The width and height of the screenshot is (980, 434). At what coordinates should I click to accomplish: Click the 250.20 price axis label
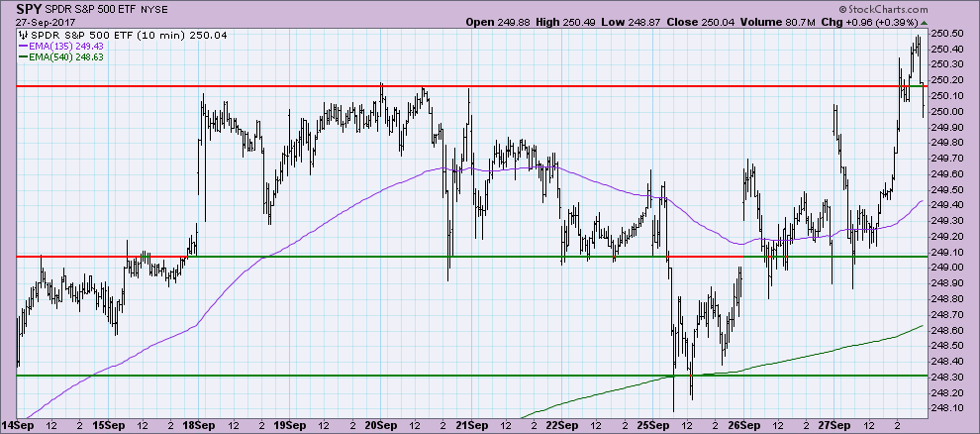coord(946,80)
